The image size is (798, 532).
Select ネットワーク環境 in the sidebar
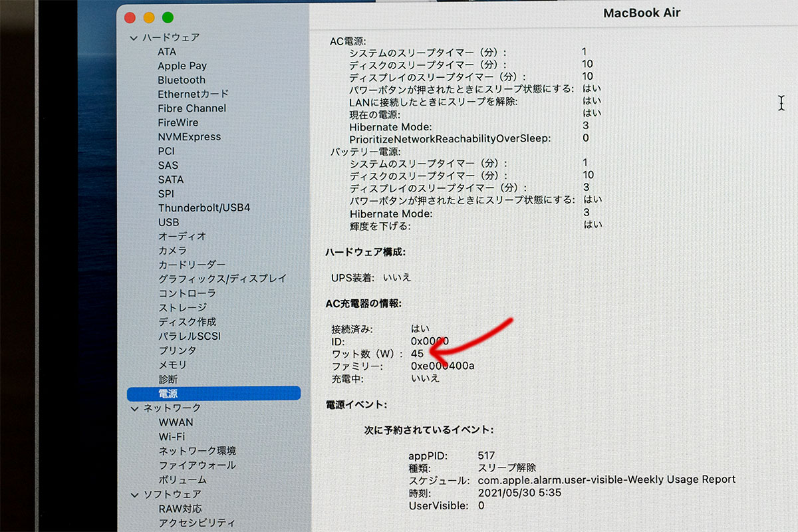[198, 451]
